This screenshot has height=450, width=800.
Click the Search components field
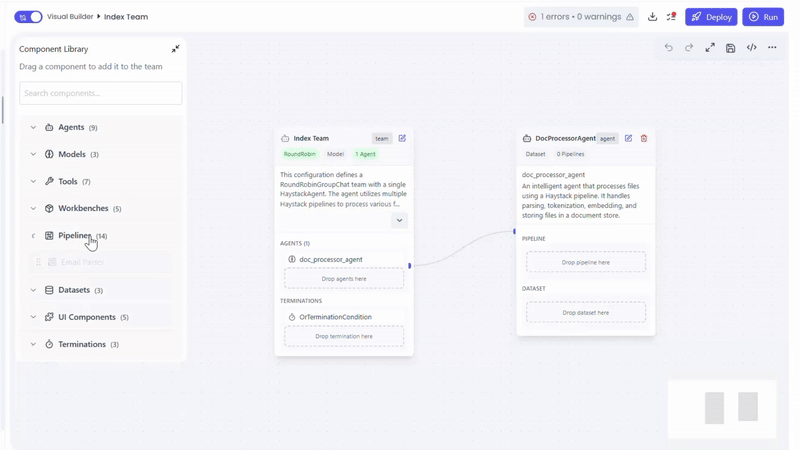(100, 93)
